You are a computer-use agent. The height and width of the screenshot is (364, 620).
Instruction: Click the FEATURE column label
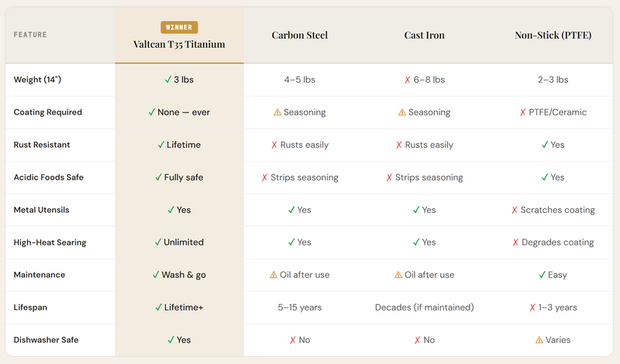coord(30,35)
